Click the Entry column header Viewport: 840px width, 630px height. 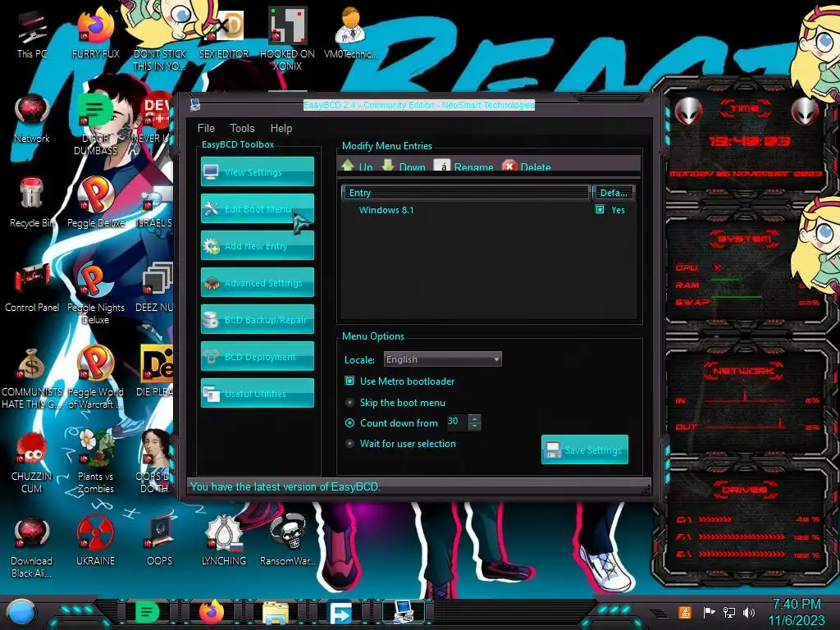click(466, 192)
